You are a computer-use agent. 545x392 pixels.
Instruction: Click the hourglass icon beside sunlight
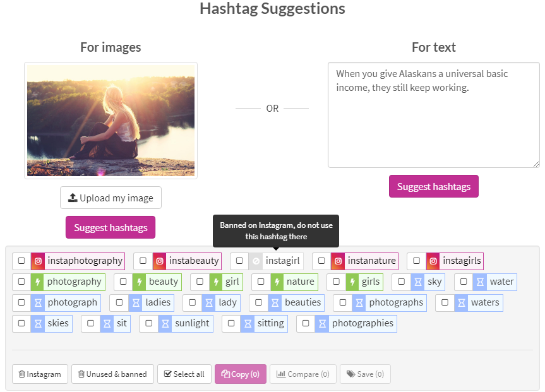click(165, 324)
